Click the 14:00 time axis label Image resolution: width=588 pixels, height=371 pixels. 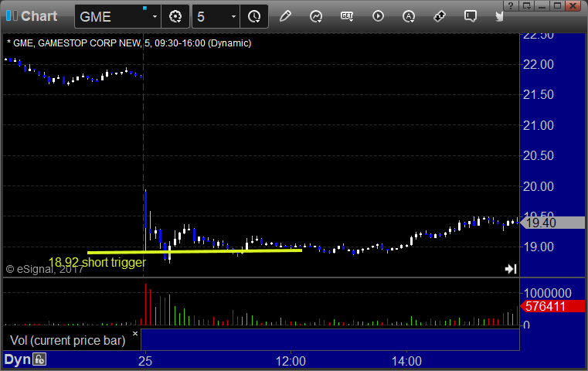406,361
